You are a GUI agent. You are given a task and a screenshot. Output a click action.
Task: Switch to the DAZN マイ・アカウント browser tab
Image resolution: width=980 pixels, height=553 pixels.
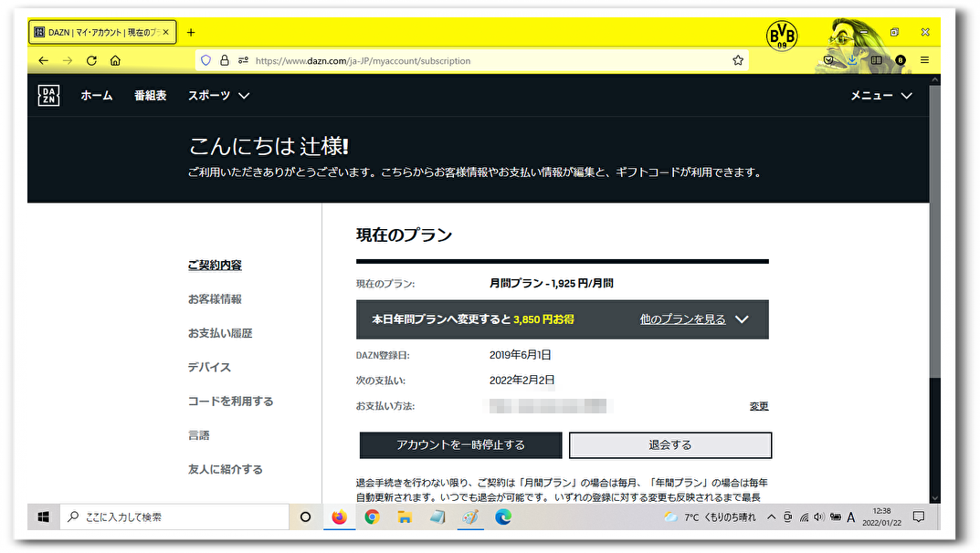(96, 31)
